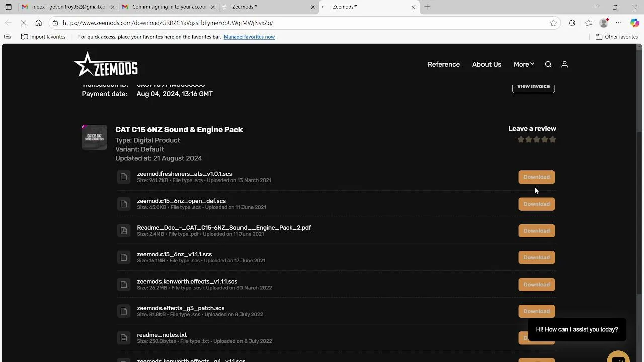Download Readme_Doc CAT C15-6NZ pdf
644x362 pixels.
pos(537,231)
